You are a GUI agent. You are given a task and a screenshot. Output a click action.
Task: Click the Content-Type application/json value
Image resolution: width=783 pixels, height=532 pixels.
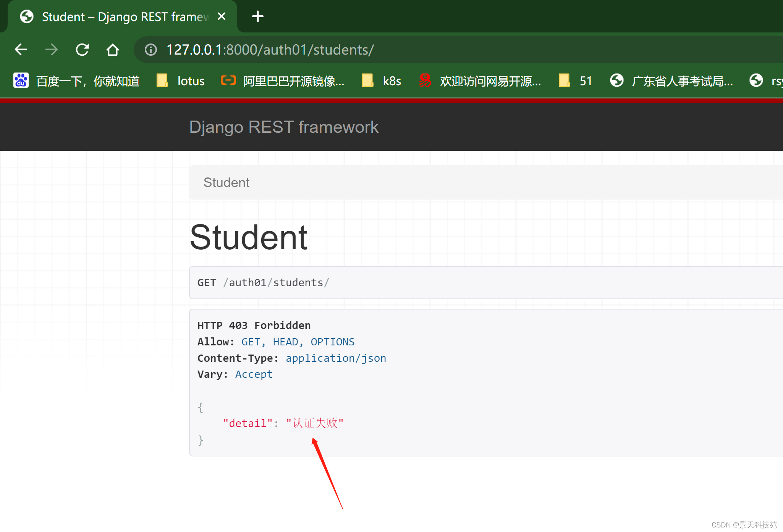pyautogui.click(x=336, y=358)
